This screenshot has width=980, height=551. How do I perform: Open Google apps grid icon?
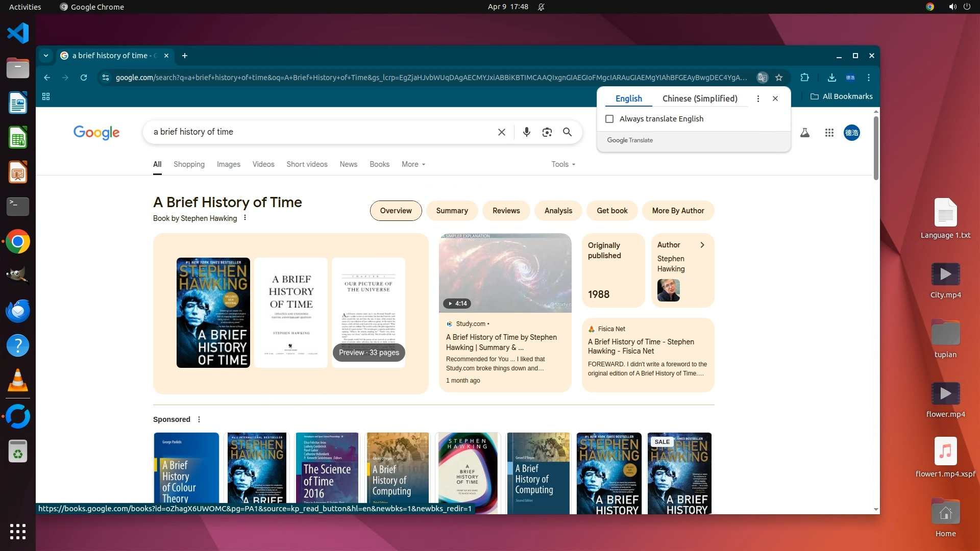click(829, 133)
